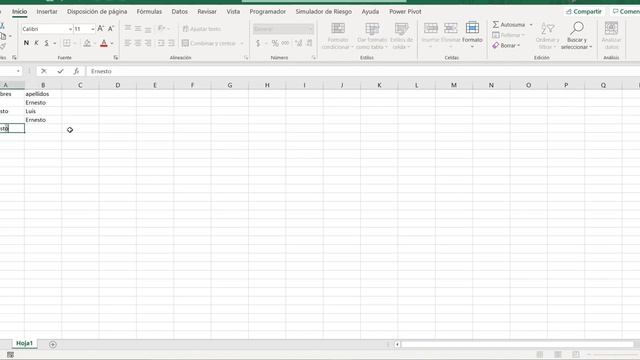Click horizontal scrollbar left arrow
Viewport: 640px width, 360px height.
tap(397, 344)
